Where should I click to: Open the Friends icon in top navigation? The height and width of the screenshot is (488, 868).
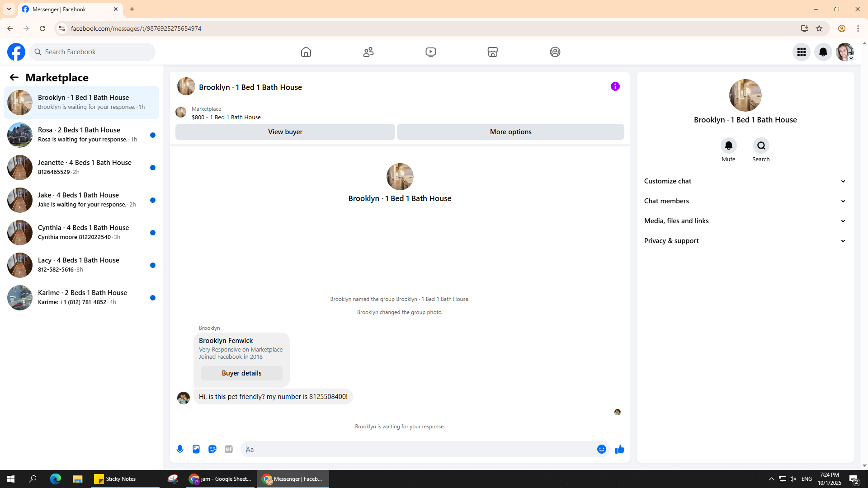click(x=368, y=52)
